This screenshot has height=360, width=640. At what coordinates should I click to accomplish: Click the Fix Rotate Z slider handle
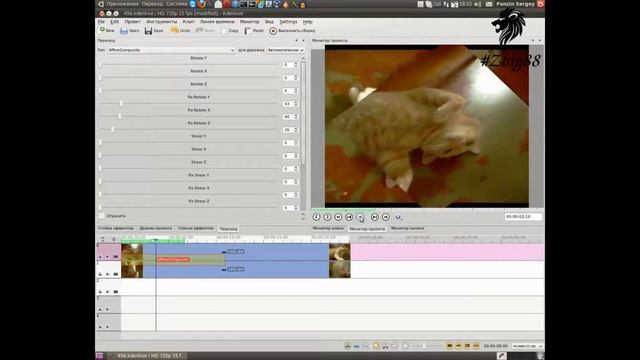pyautogui.click(x=113, y=129)
